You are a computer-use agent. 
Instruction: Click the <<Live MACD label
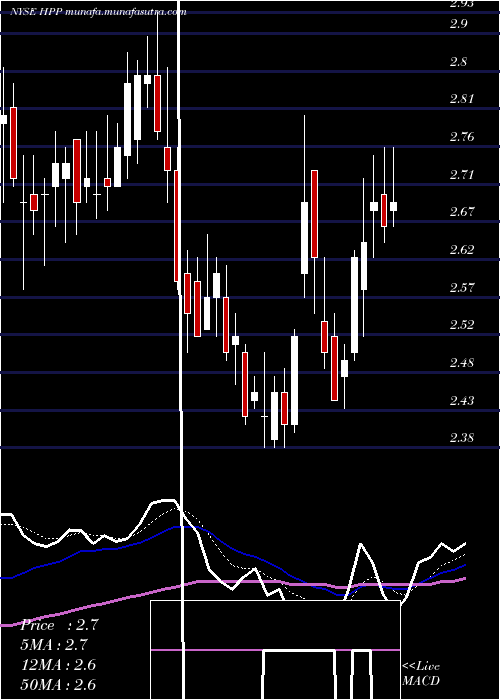point(421,674)
